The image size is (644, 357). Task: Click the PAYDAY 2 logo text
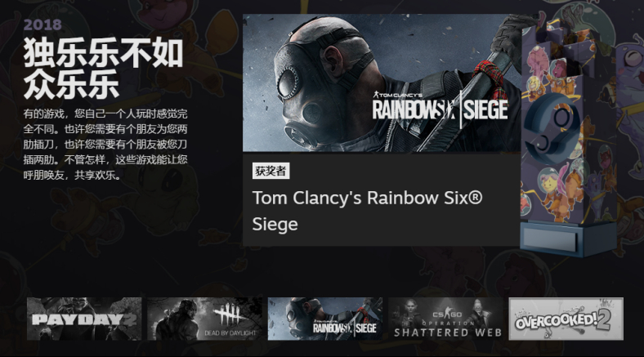coord(84,320)
